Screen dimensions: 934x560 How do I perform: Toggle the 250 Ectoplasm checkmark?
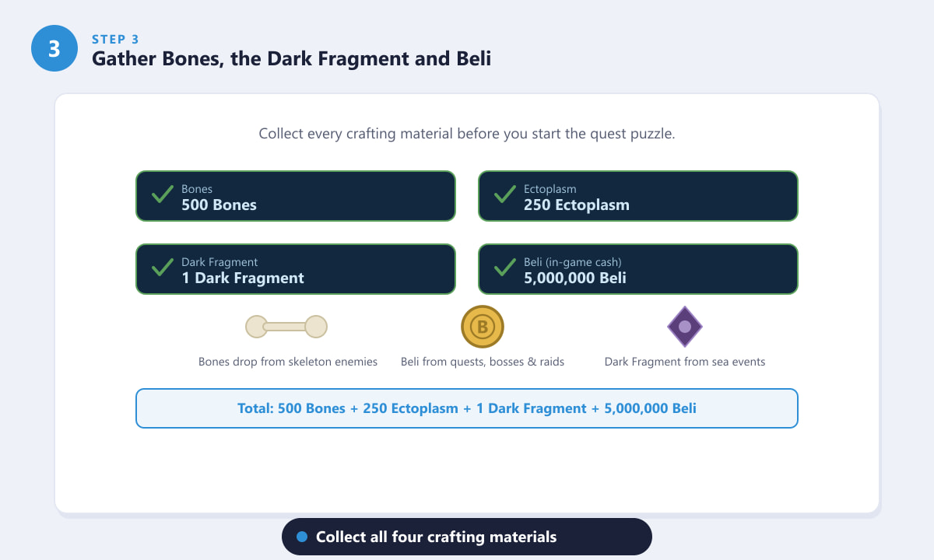coord(504,194)
